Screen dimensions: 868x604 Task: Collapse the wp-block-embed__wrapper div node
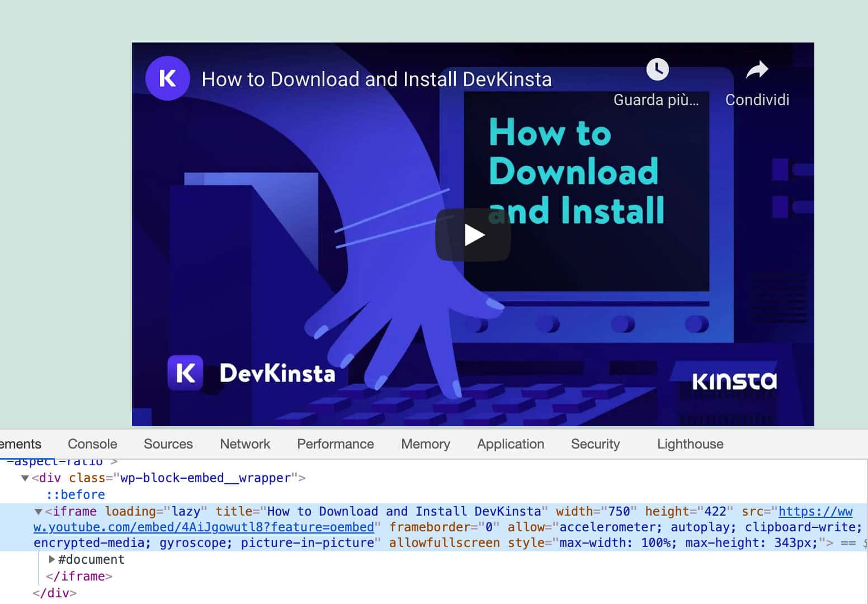[25, 478]
